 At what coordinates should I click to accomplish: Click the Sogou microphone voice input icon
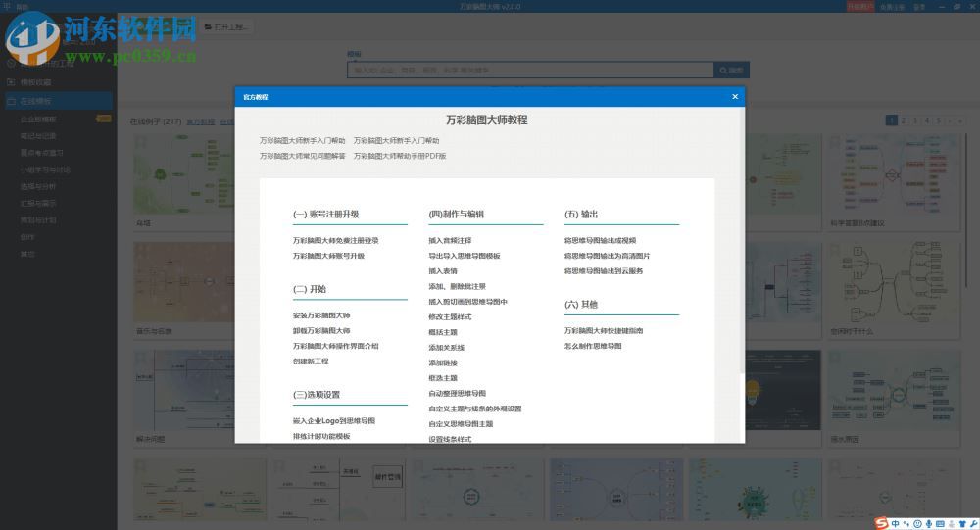pyautogui.click(x=929, y=524)
